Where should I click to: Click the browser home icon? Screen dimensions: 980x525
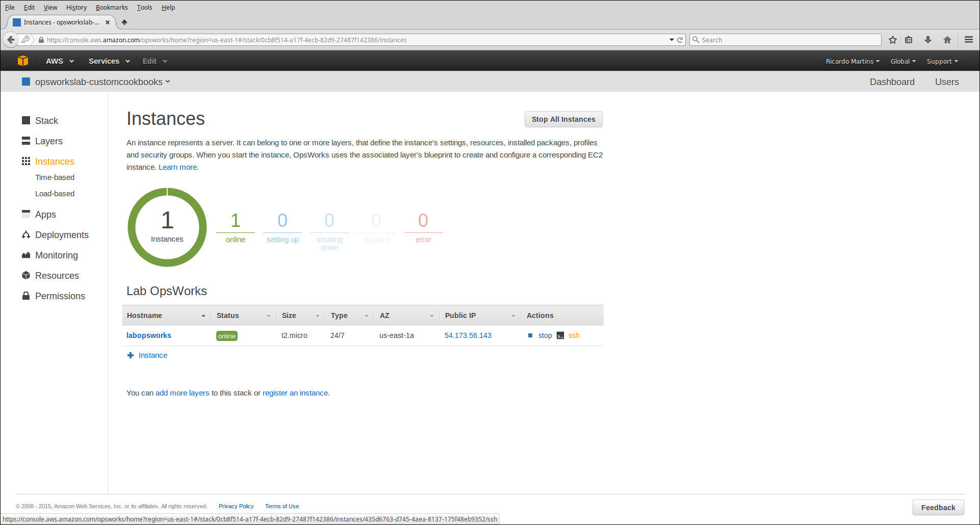(947, 40)
